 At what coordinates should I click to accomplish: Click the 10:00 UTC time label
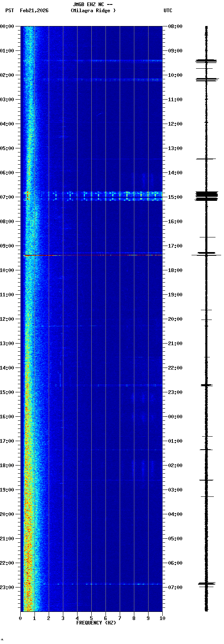(175, 75)
